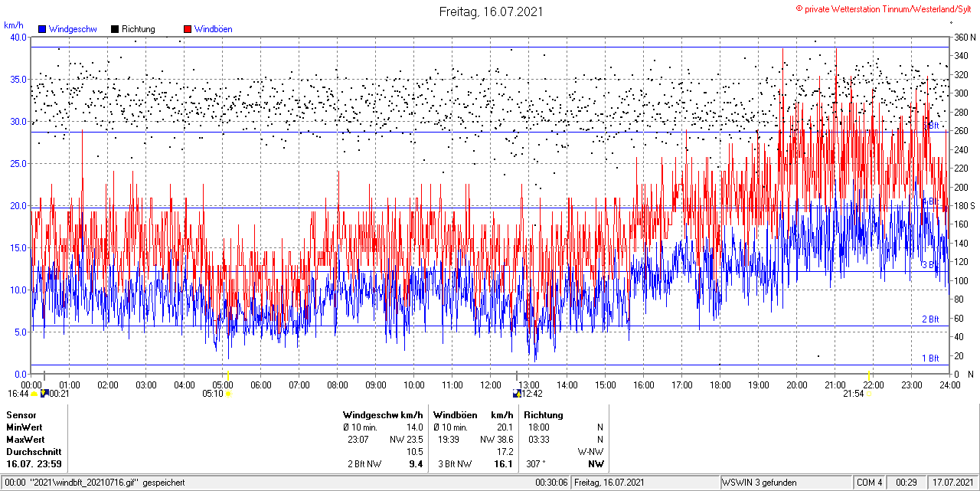Click the 3 Bft scale label
The image size is (980, 491).
pos(929,265)
